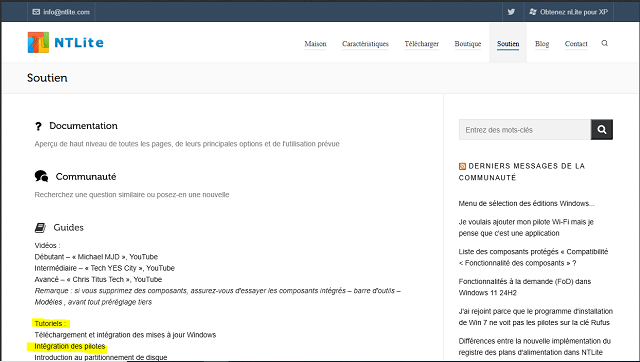
Task: Open Liste des composants protégés post
Action: (x=533, y=257)
